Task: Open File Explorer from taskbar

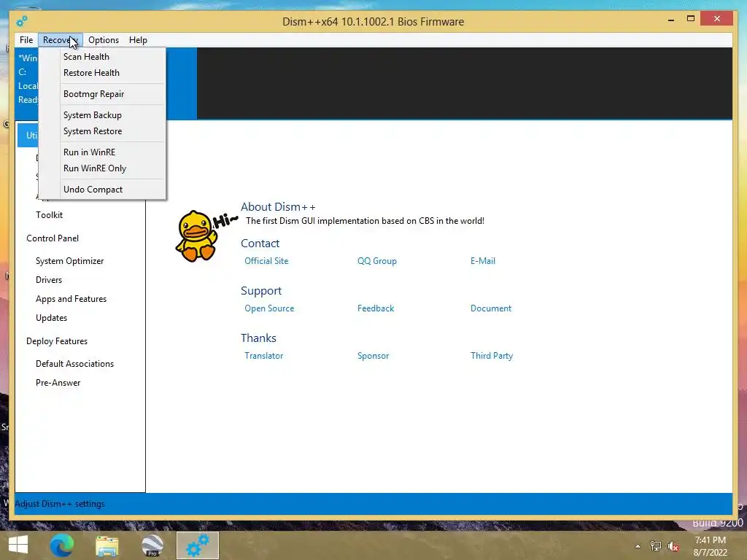Action: (107, 545)
